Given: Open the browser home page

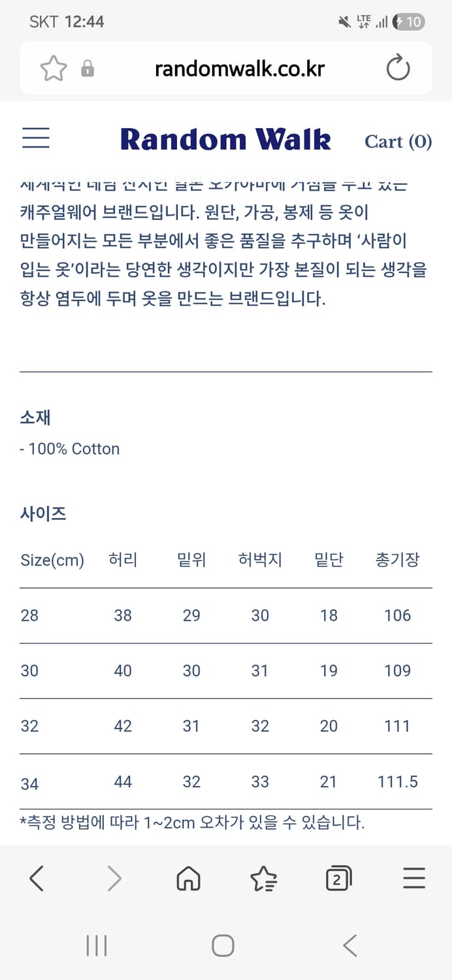Looking at the screenshot, I should (x=188, y=879).
